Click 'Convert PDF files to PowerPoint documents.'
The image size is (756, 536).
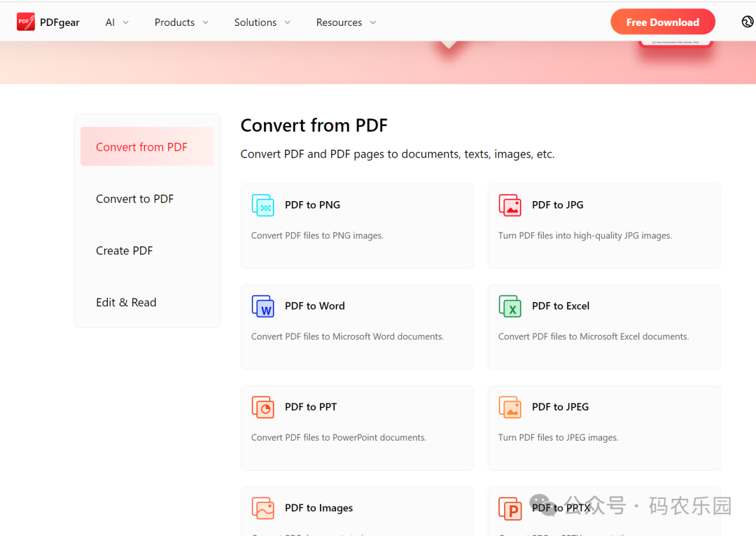[339, 437]
